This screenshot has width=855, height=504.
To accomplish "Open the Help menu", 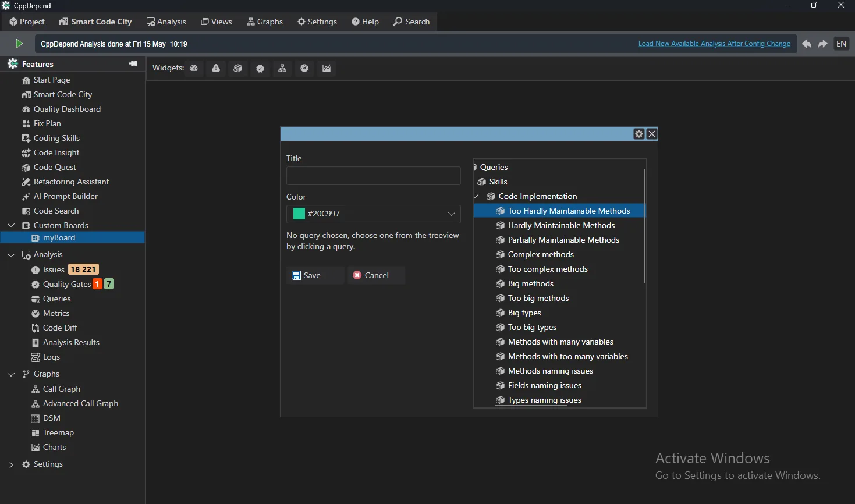I will (x=366, y=22).
